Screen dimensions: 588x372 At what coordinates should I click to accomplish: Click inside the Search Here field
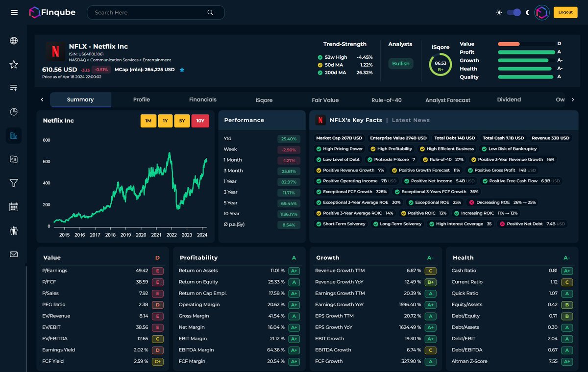coord(156,13)
